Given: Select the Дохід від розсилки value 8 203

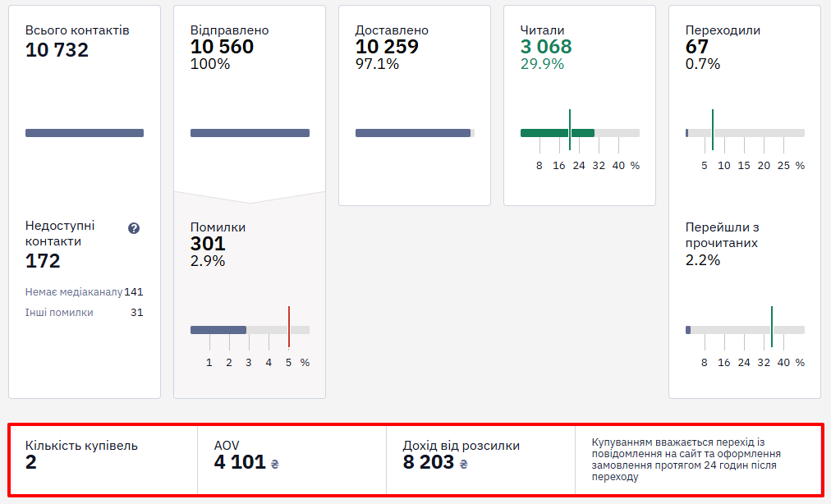Looking at the screenshot, I should pyautogui.click(x=428, y=462).
